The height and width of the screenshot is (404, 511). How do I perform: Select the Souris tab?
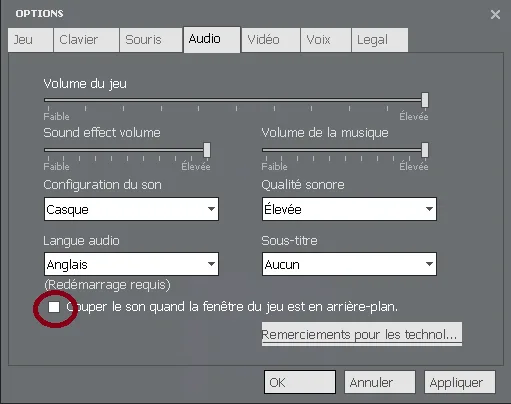click(151, 40)
